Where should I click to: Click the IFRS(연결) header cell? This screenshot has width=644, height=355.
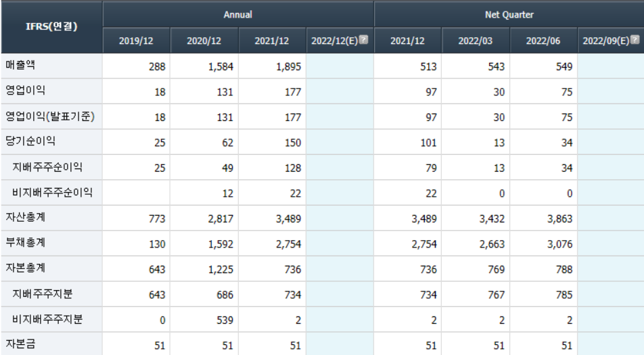[x=51, y=26]
